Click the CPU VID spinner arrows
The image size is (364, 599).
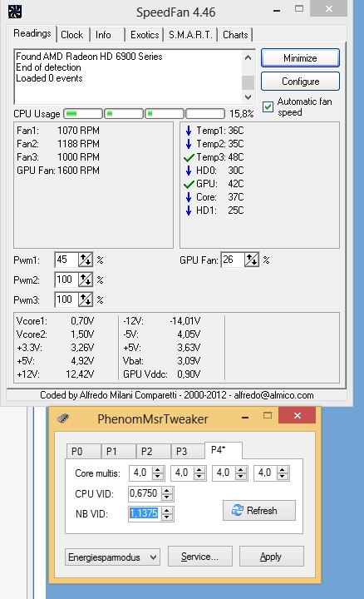click(x=167, y=493)
